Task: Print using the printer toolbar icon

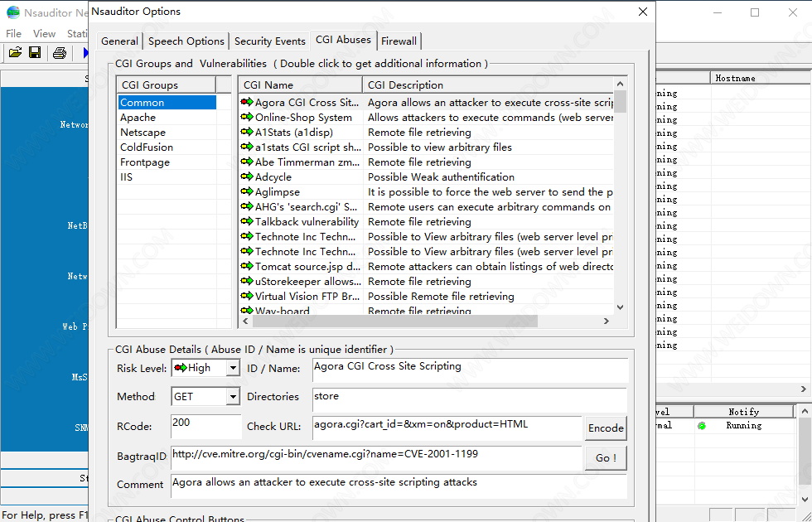Action: coord(60,52)
